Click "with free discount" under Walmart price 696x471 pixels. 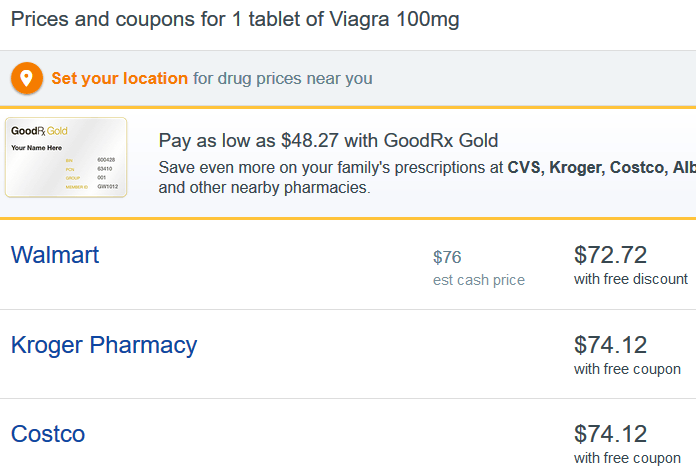coord(631,279)
